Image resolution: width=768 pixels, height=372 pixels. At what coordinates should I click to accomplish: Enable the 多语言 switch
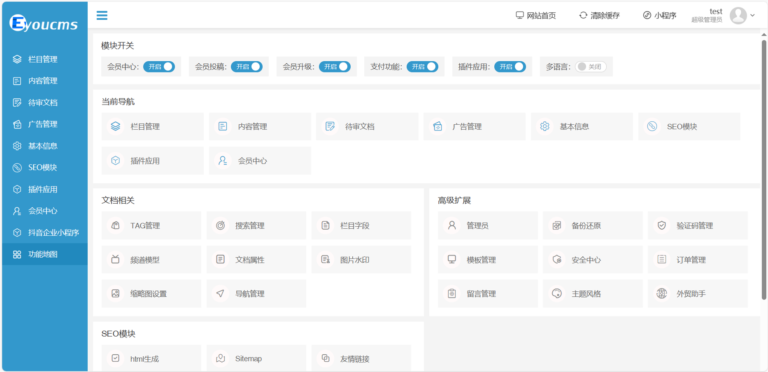pyautogui.click(x=591, y=67)
